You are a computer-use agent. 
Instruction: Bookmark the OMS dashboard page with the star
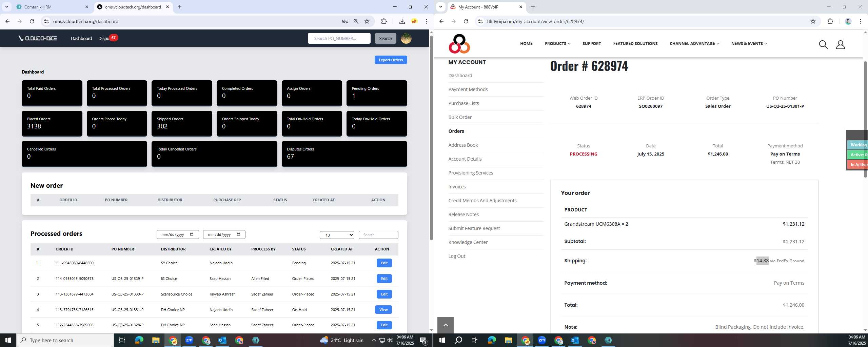367,21
